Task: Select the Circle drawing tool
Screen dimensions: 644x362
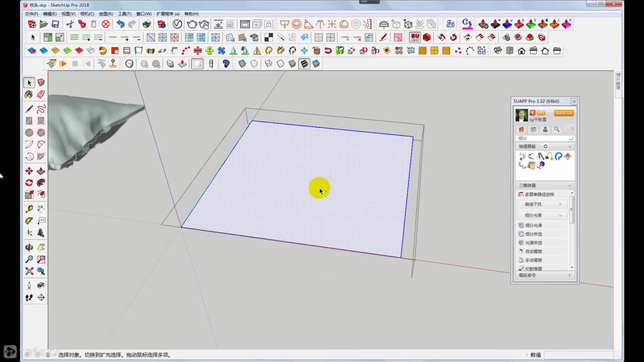Action: coord(29,133)
